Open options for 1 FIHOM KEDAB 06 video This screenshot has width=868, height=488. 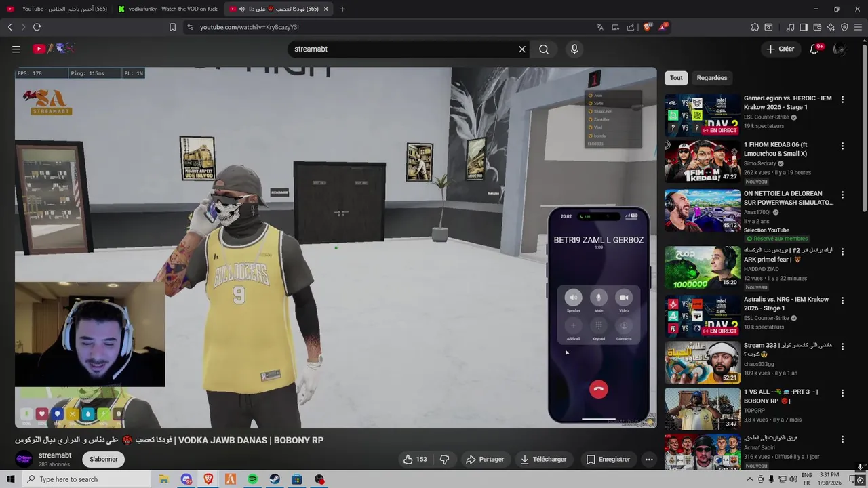(842, 146)
